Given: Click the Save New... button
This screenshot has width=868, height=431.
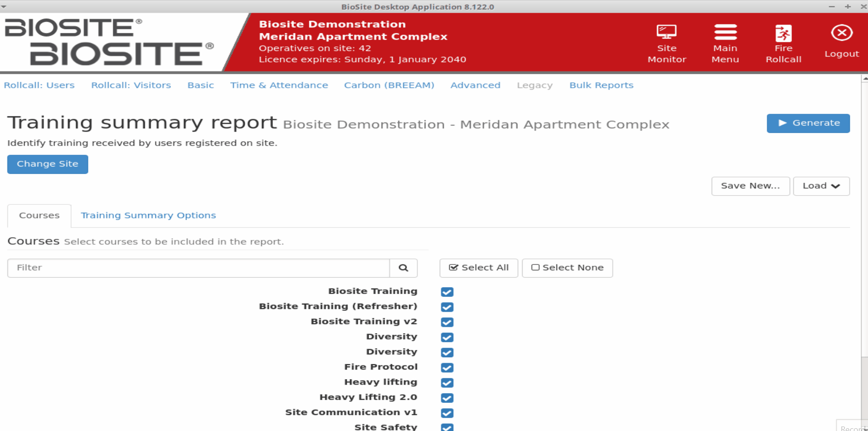Looking at the screenshot, I should (x=750, y=186).
